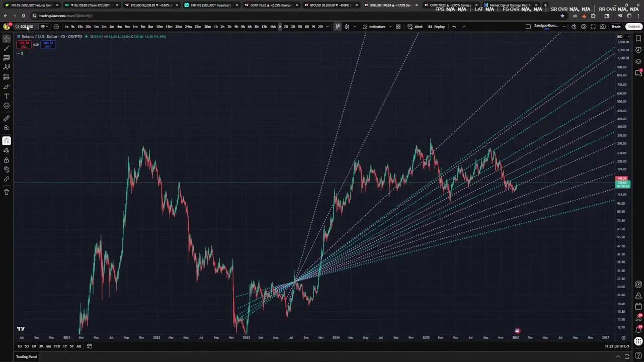Open the Fibonacci retracement tools

coord(7,58)
